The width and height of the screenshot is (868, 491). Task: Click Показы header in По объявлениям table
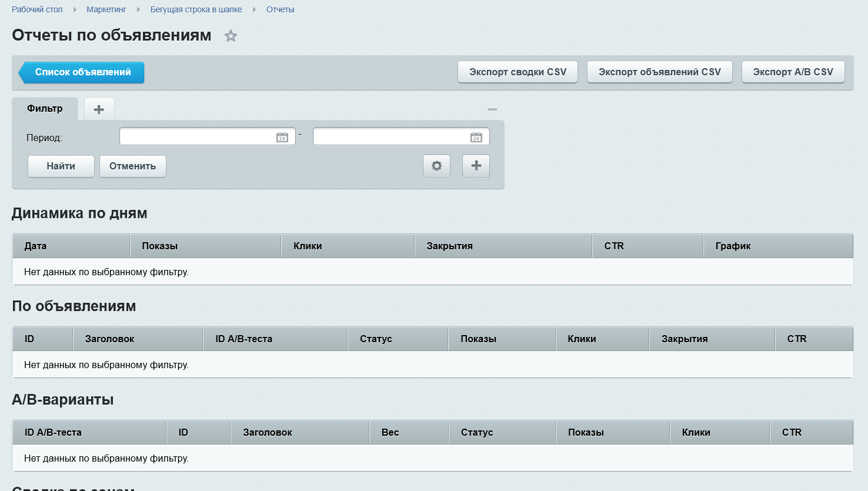pos(502,339)
